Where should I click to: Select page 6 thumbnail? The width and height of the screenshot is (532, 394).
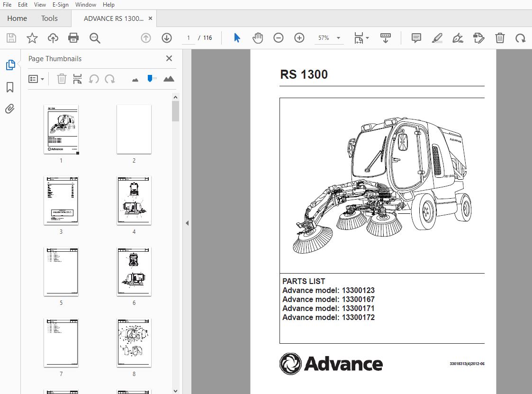coord(134,272)
